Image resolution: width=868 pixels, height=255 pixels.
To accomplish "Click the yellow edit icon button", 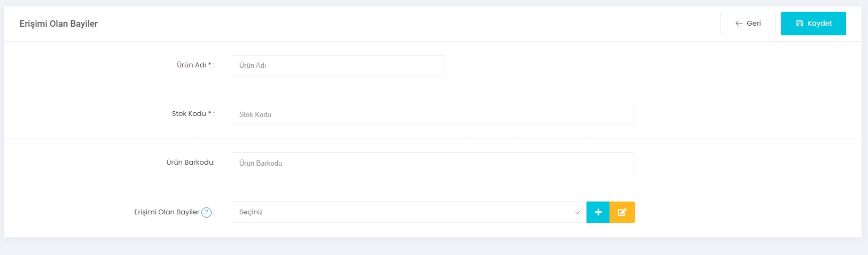I will coord(622,212).
